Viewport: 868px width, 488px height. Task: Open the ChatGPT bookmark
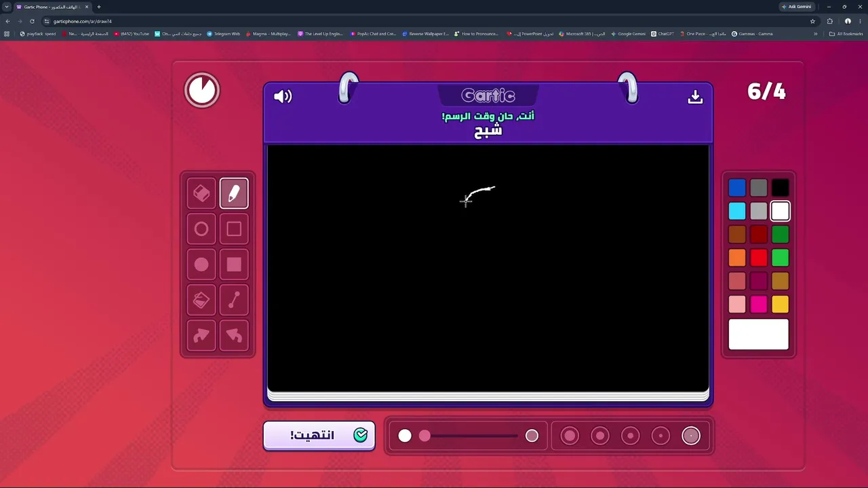tap(663, 34)
